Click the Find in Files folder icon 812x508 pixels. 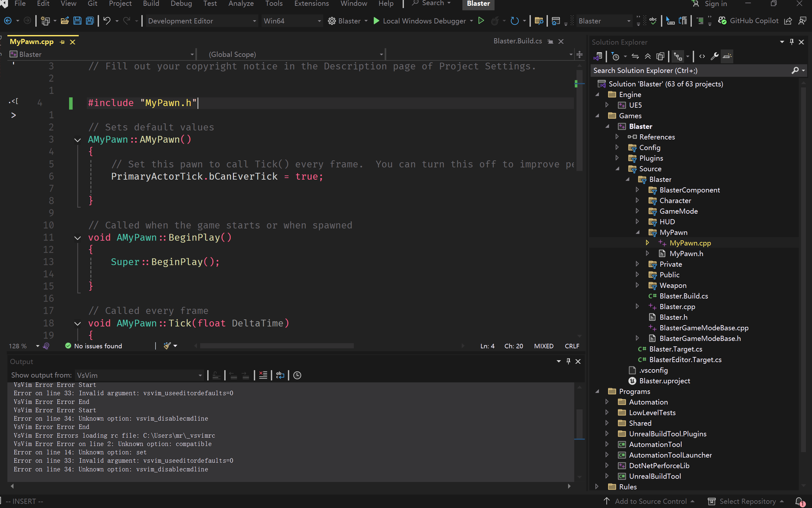coord(539,21)
